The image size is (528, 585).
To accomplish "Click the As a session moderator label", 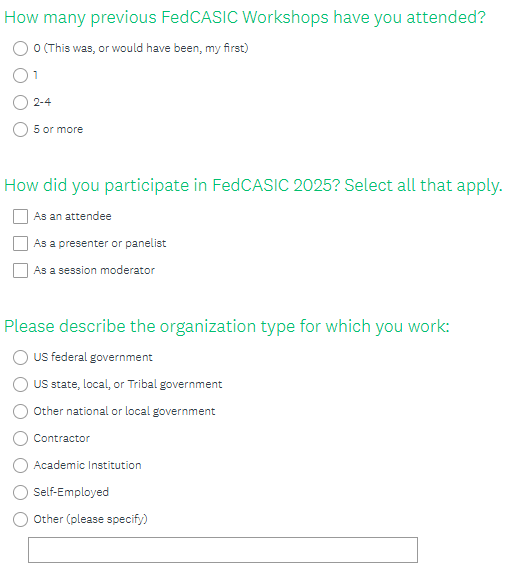I will pos(94,270).
